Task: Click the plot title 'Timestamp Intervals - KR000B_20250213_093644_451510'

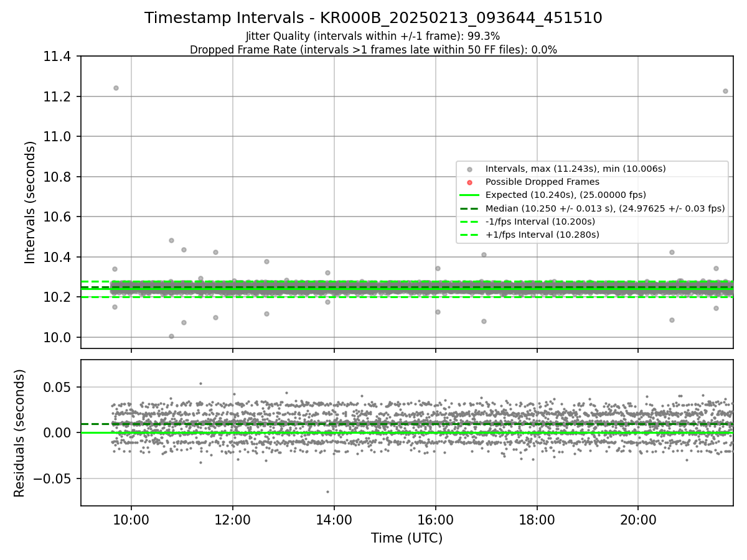Action: coord(374,18)
